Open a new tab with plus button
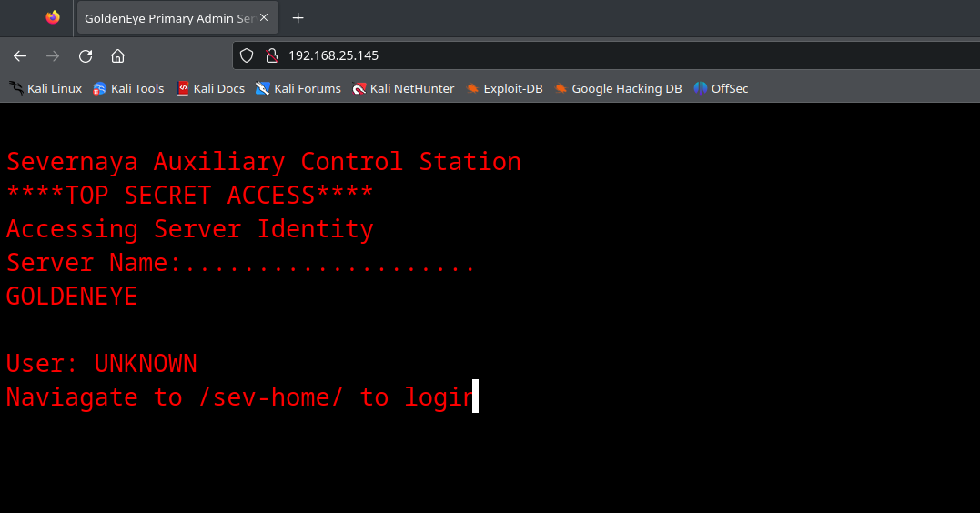Viewport: 980px width, 513px height. (298, 18)
